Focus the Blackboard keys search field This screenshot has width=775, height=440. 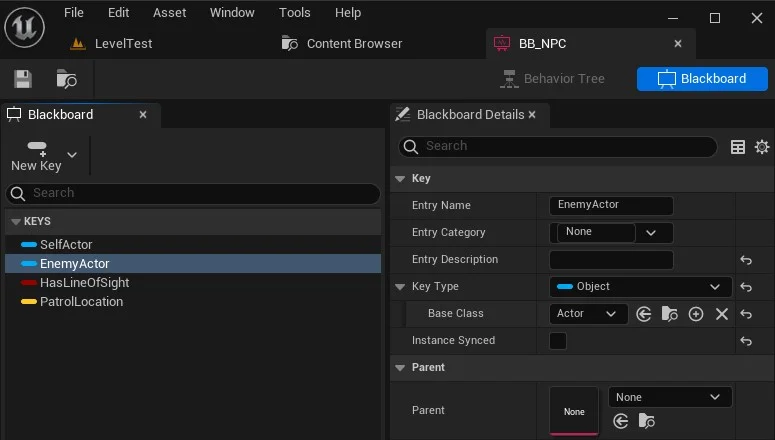click(x=193, y=193)
